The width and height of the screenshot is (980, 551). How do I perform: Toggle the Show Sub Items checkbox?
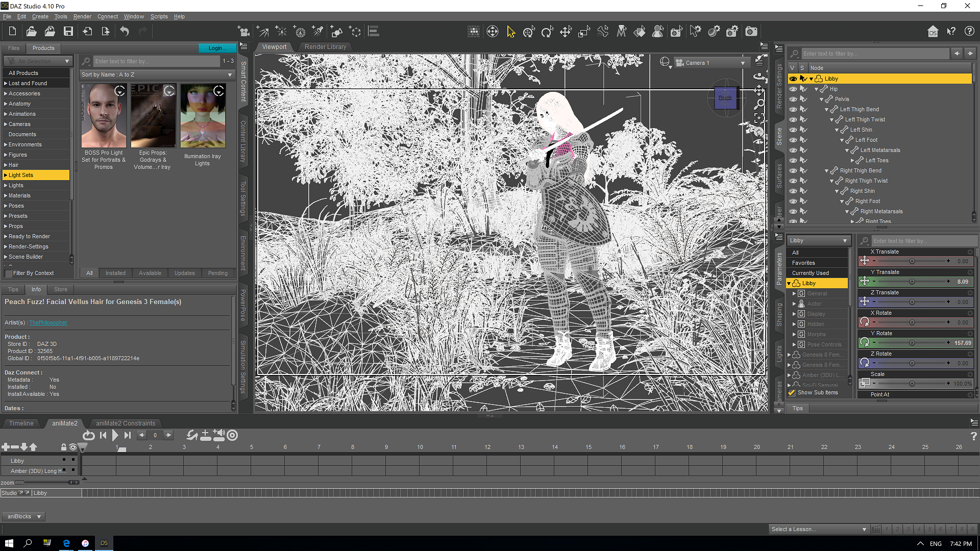point(792,393)
